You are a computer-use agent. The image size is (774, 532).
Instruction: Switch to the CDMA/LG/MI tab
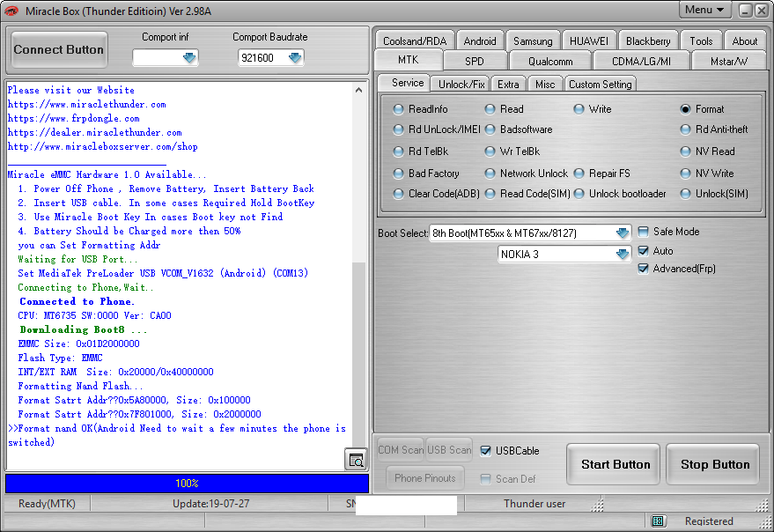(641, 62)
